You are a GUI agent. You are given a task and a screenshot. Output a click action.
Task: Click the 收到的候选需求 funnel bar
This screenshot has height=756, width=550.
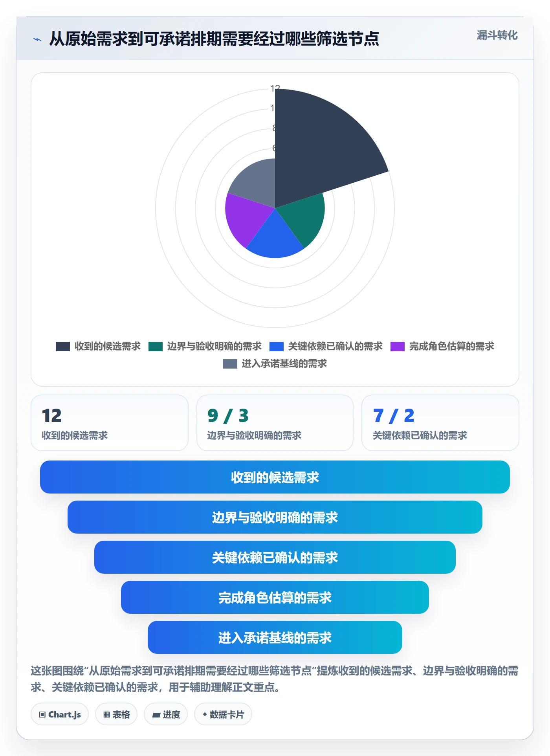click(x=275, y=477)
